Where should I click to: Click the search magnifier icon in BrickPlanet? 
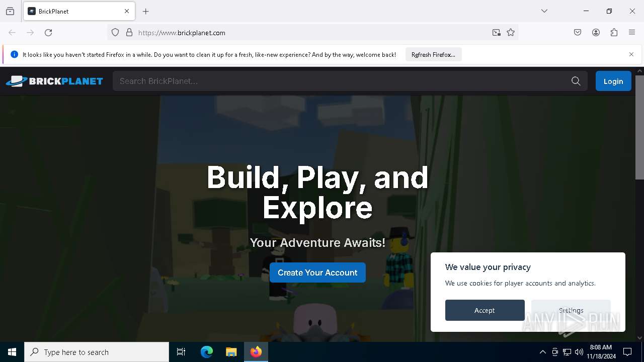576,81
